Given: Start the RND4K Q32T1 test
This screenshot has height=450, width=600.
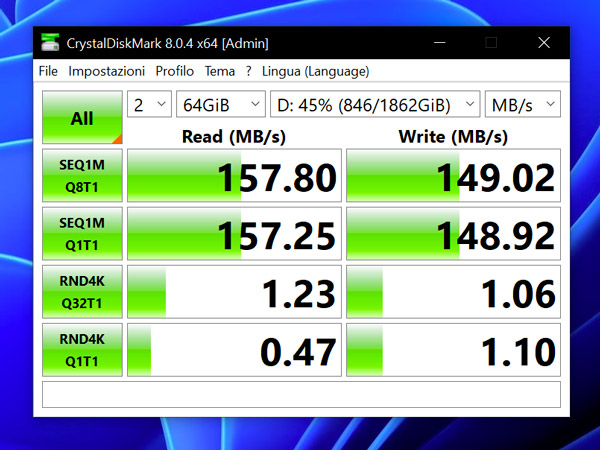Looking at the screenshot, I should pyautogui.click(x=82, y=292).
